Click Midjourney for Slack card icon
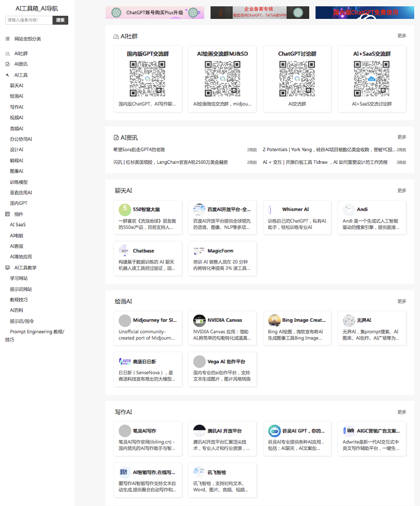This screenshot has width=420, height=506. point(124,320)
